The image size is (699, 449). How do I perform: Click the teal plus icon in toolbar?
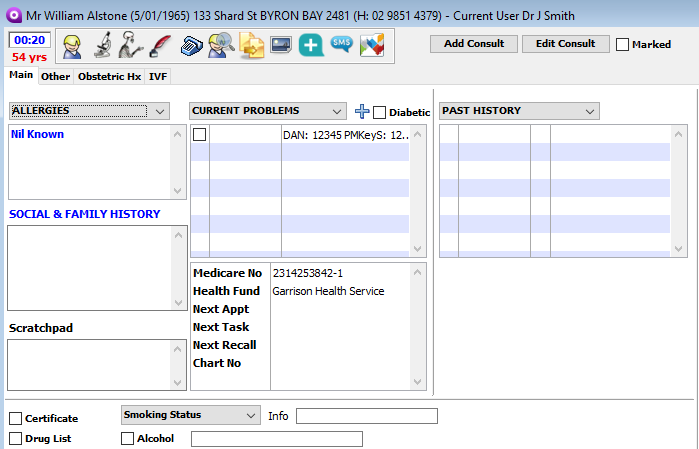[311, 46]
